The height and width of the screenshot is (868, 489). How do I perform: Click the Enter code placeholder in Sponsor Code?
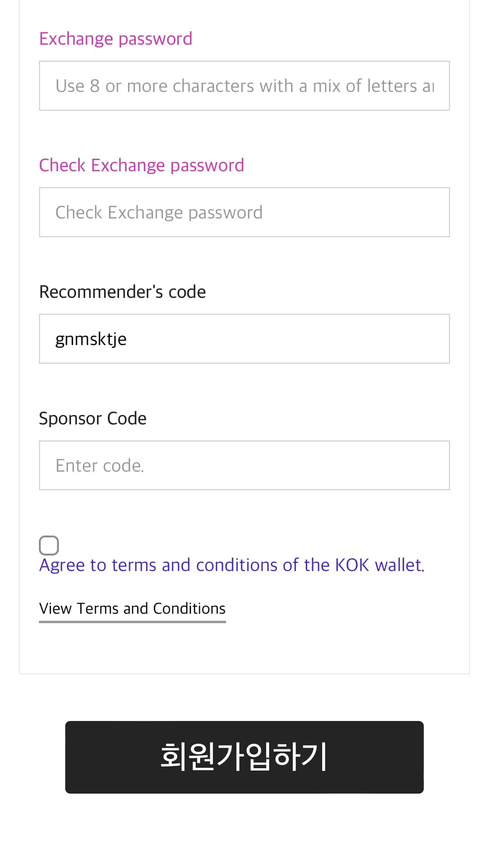point(100,465)
